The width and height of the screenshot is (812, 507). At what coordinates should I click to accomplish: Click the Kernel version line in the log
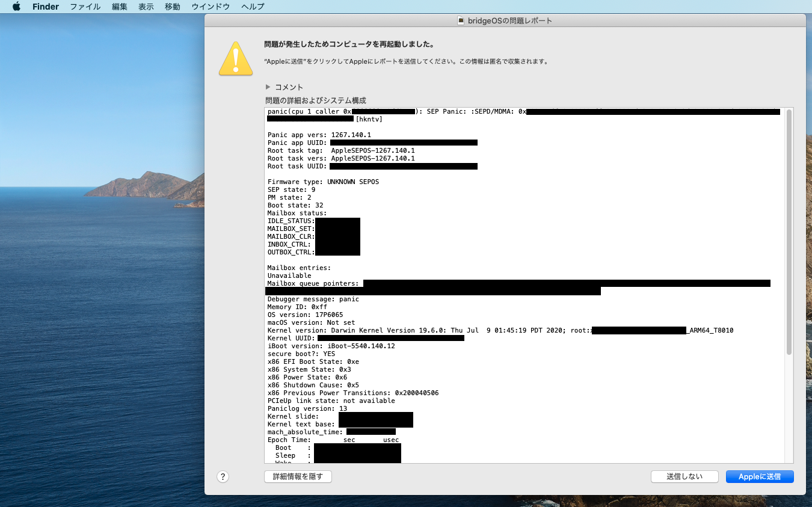421,330
